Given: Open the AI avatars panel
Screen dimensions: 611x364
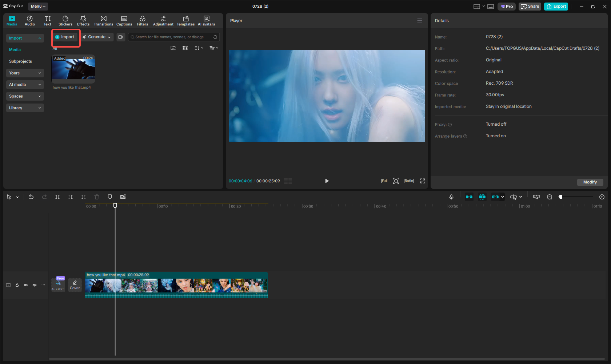Looking at the screenshot, I should (206, 20).
